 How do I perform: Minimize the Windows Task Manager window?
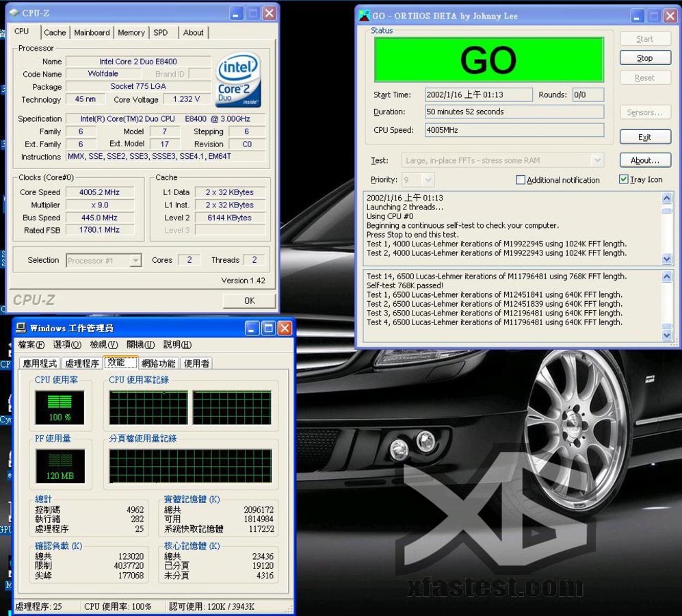252,329
